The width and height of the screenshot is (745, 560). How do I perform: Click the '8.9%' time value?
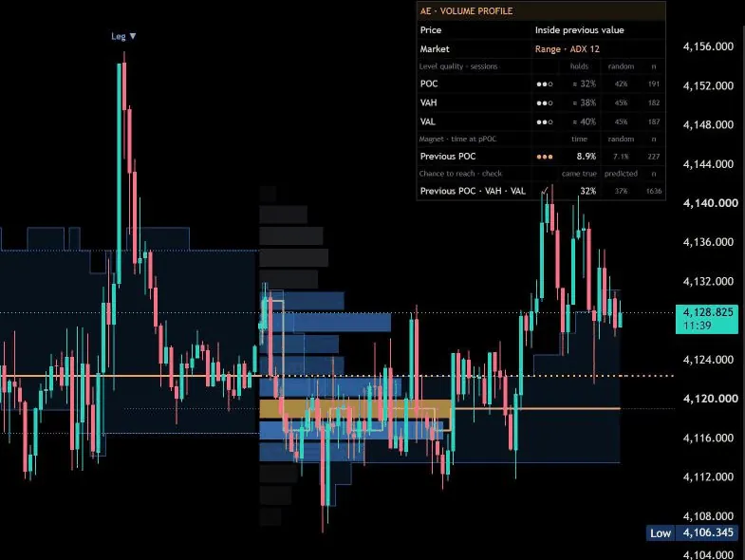pyautogui.click(x=586, y=157)
